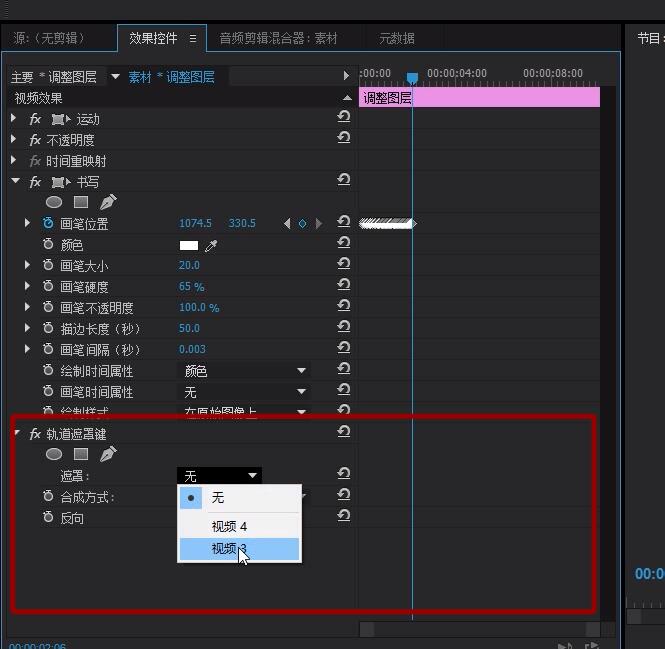
Task: Add or remove 画笔位置 keyframe
Action: click(302, 223)
